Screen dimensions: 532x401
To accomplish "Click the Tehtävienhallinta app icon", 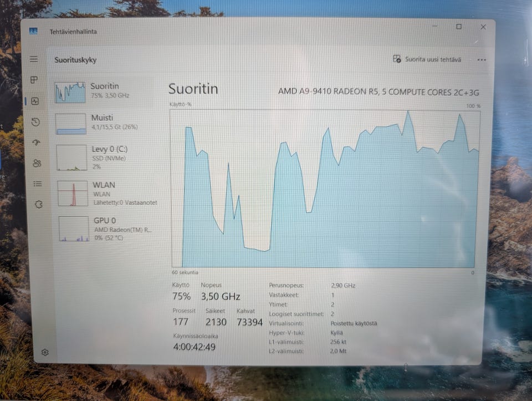I will pos(33,31).
